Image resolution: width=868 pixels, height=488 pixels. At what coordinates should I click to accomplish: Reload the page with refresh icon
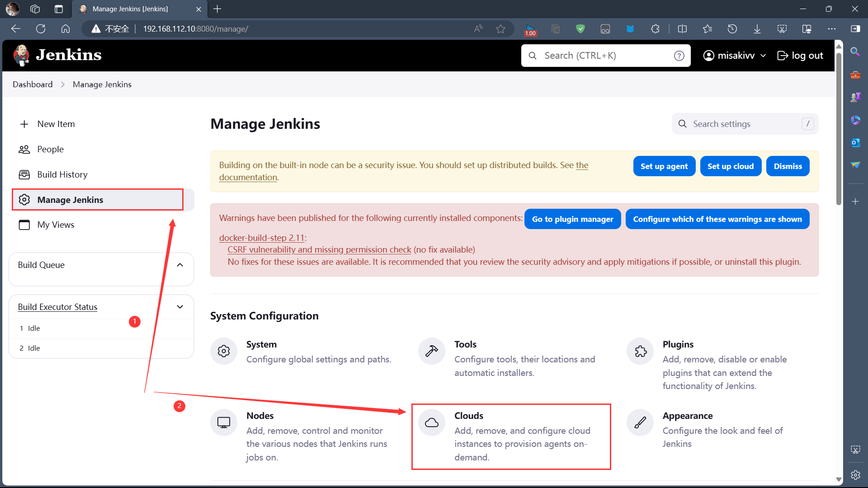coord(41,29)
